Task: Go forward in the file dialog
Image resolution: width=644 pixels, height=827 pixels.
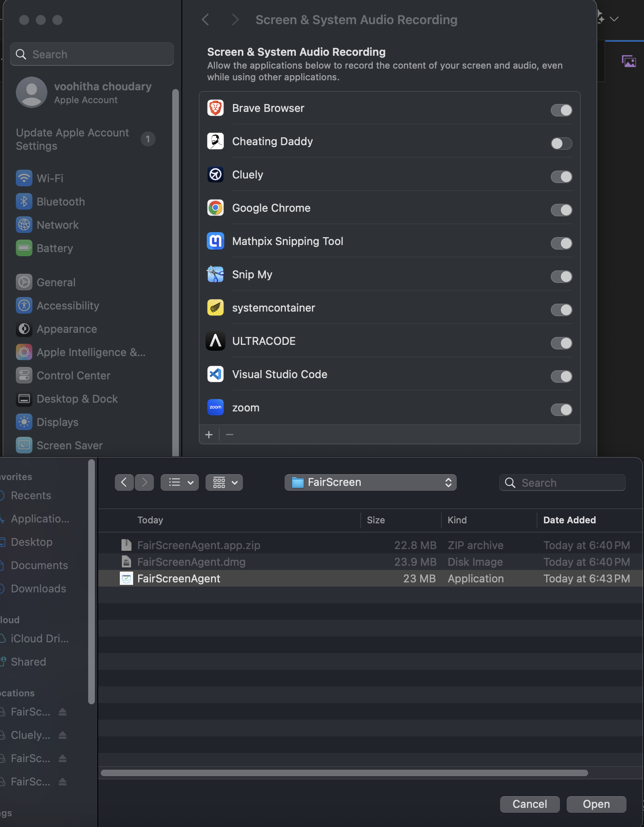Action: pyautogui.click(x=144, y=483)
